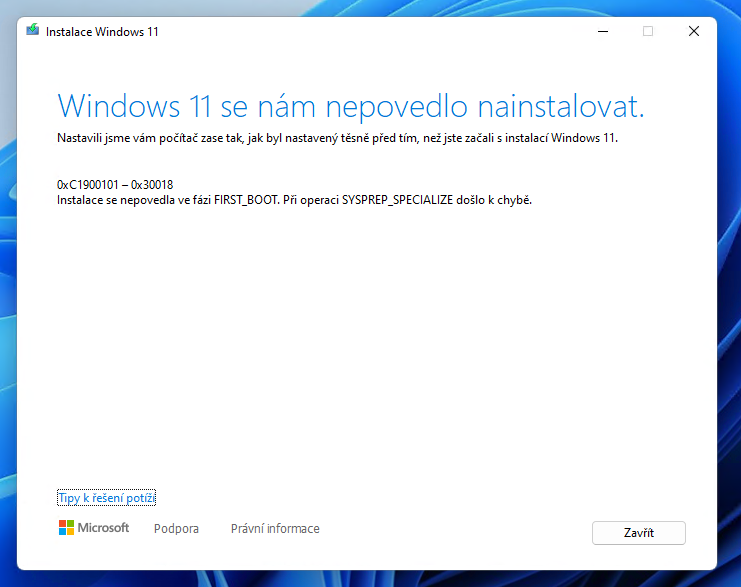Click the Windows 11 setup title bar icon

coord(33,30)
